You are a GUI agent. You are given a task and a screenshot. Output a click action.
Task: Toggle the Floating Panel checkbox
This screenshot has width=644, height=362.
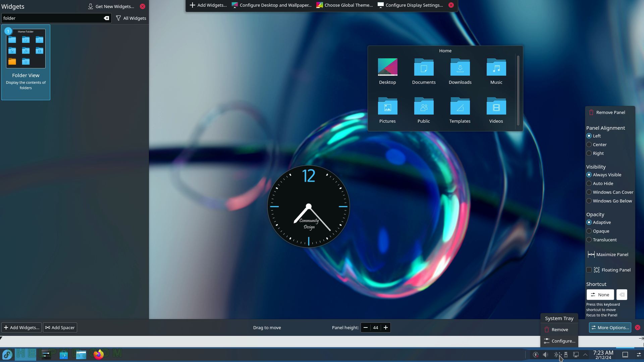click(x=589, y=270)
